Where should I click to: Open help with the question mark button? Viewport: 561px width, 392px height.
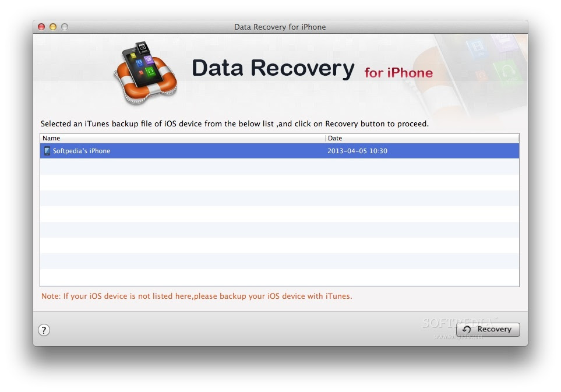44,330
